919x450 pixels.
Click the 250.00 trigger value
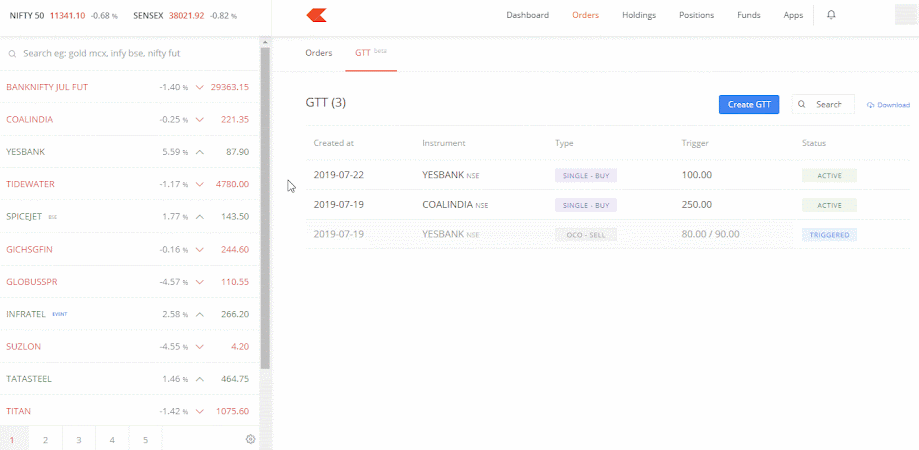[697, 205]
